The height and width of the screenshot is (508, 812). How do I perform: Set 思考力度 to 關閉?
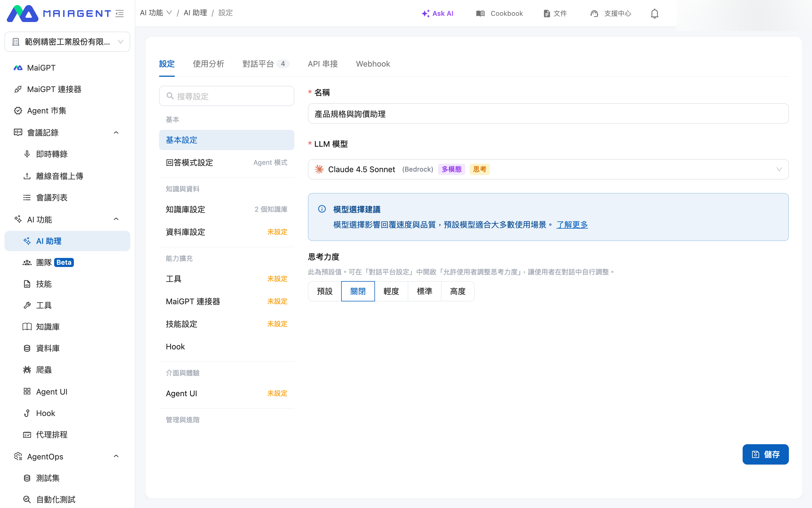358,291
